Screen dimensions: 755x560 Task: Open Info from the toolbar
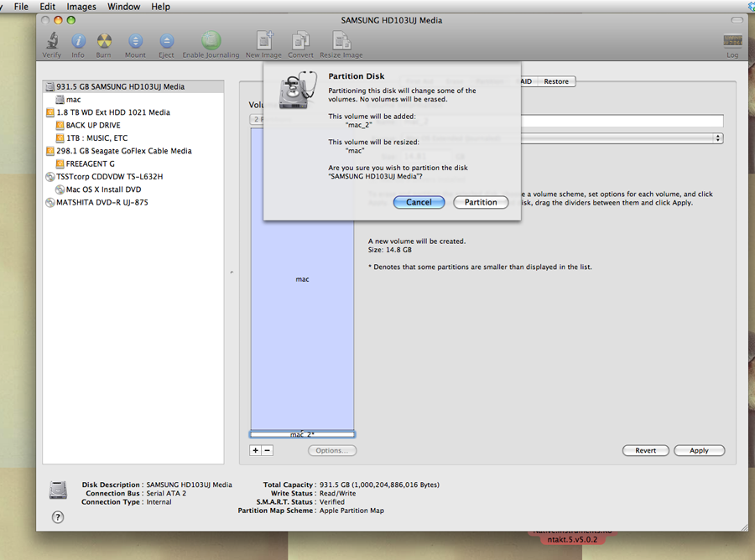[x=78, y=41]
